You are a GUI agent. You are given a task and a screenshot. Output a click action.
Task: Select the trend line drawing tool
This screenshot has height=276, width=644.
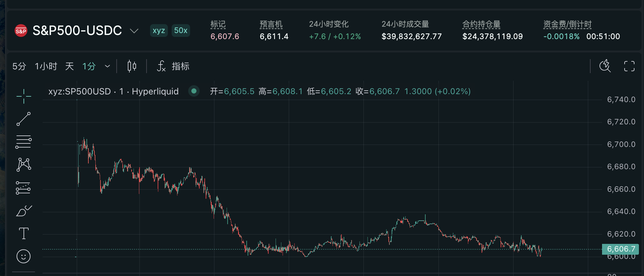pyautogui.click(x=24, y=119)
